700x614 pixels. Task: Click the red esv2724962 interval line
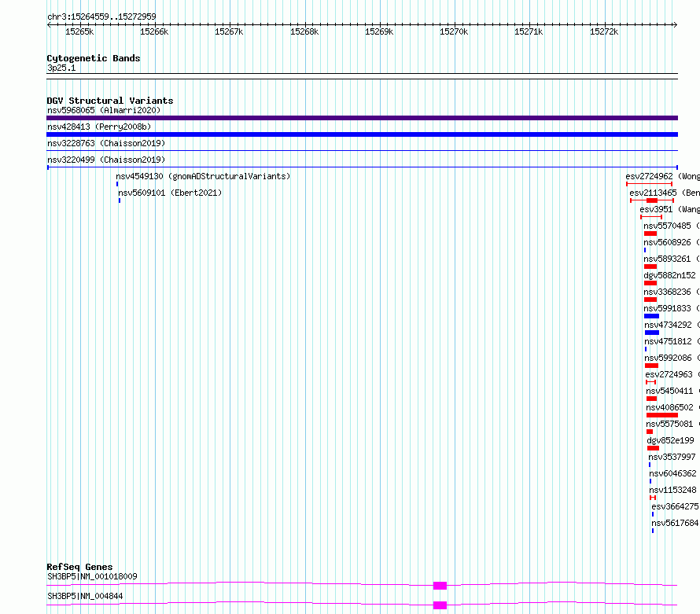pyautogui.click(x=649, y=184)
